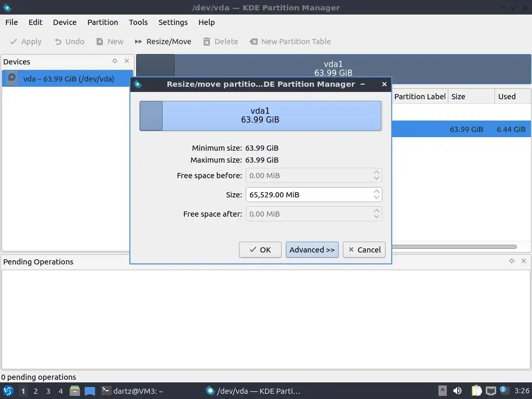Viewport: 532px width, 399px height.
Task: Increase Free space before with up arrow
Action: click(x=377, y=172)
